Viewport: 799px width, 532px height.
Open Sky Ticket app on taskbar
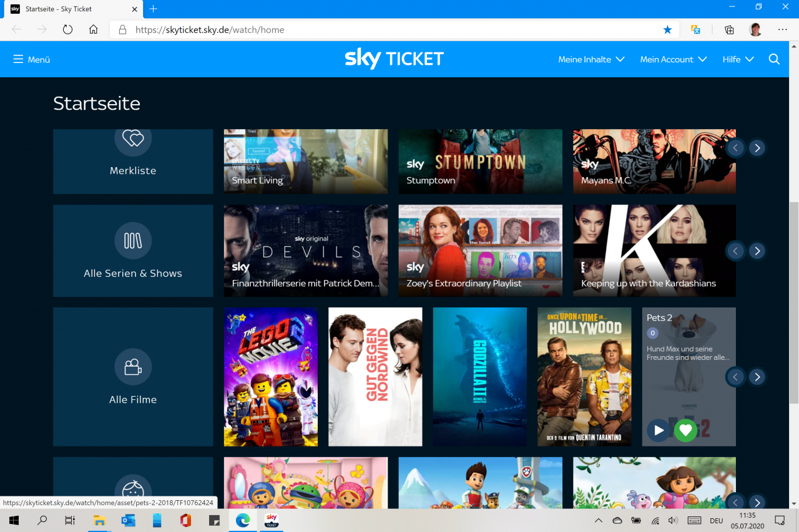click(x=272, y=520)
